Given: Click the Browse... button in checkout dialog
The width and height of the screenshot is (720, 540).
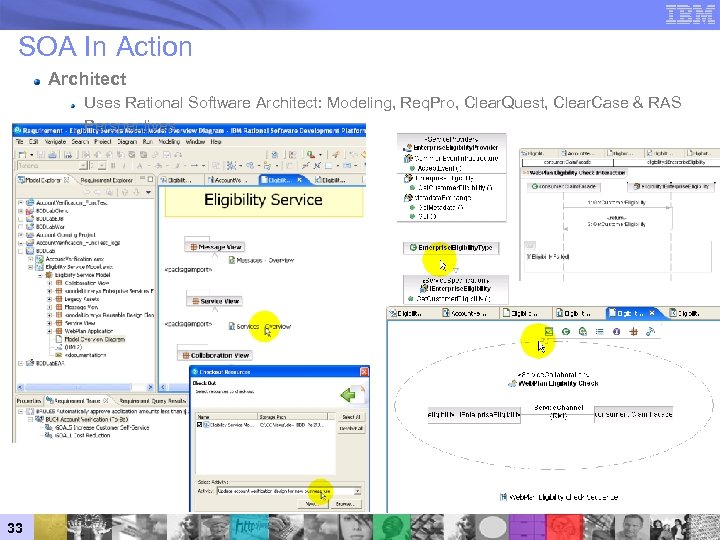Looking at the screenshot, I should pyautogui.click(x=346, y=504).
